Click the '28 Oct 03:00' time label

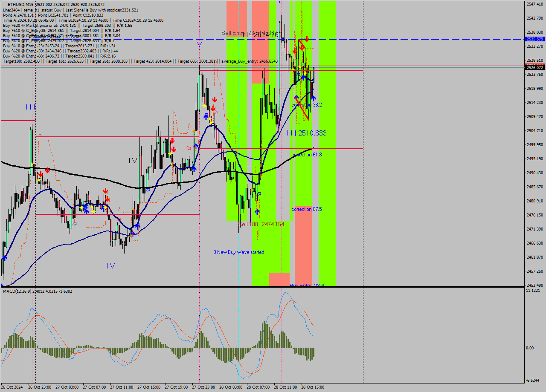(x=231, y=387)
